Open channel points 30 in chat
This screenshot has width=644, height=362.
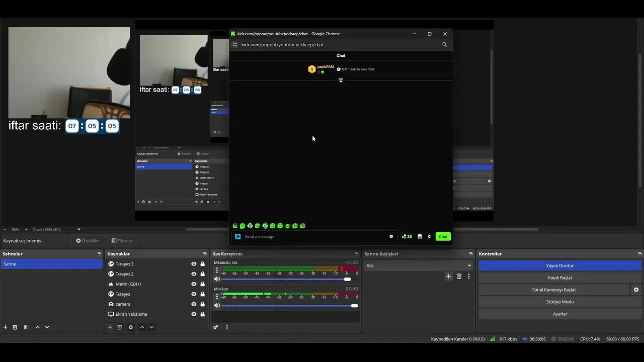tap(407, 236)
